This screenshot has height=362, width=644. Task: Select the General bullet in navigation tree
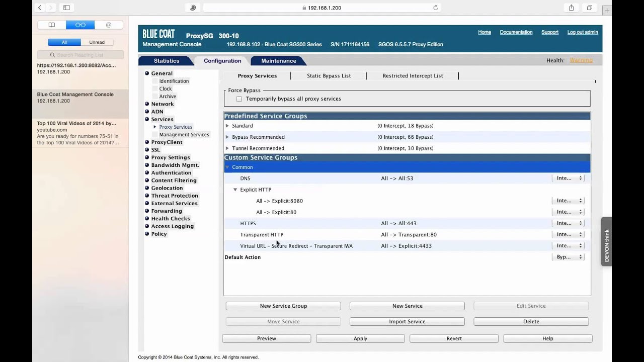click(x=147, y=73)
